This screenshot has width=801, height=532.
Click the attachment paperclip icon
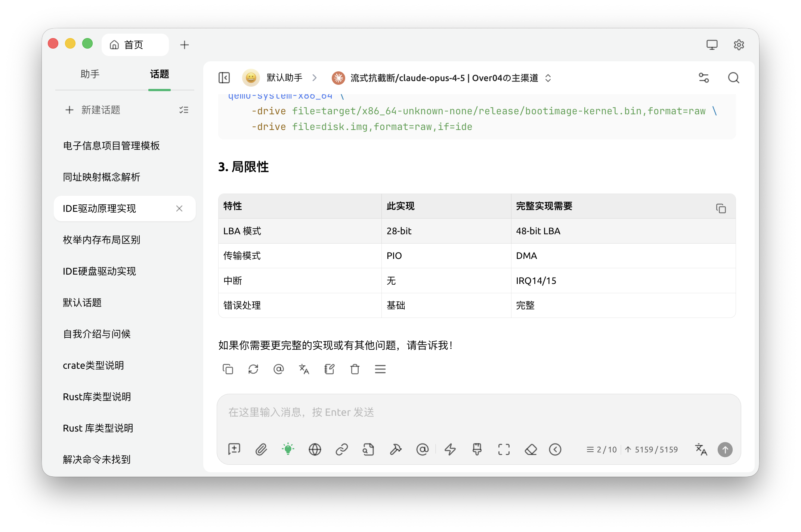261,449
